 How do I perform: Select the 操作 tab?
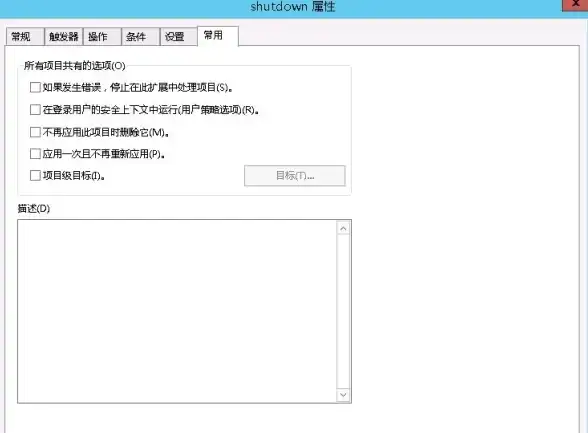[102, 37]
